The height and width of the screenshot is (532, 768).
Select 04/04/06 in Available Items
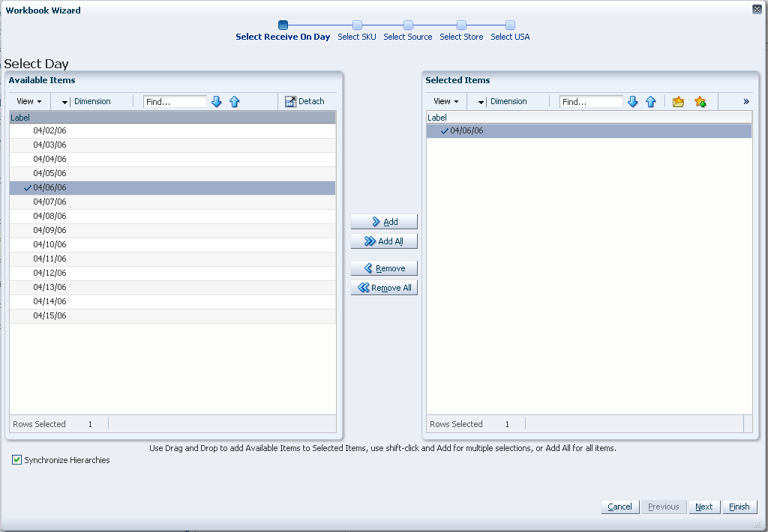click(x=172, y=159)
